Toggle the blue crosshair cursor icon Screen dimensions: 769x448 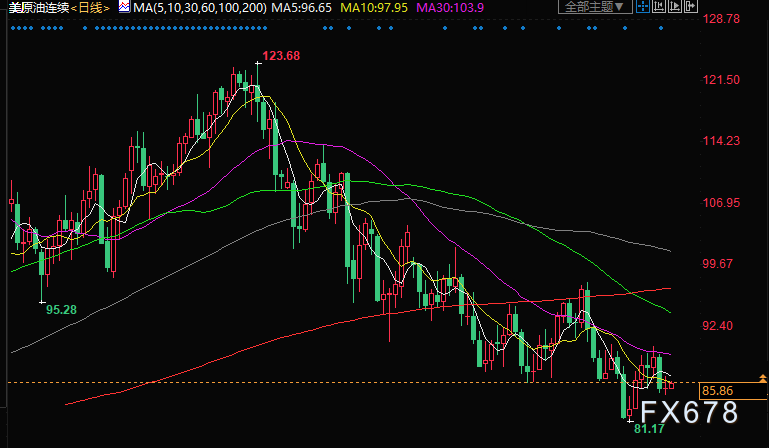(642, 6)
